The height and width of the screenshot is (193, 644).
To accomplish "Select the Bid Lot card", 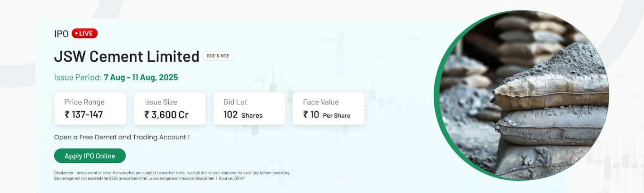I will pos(249,108).
